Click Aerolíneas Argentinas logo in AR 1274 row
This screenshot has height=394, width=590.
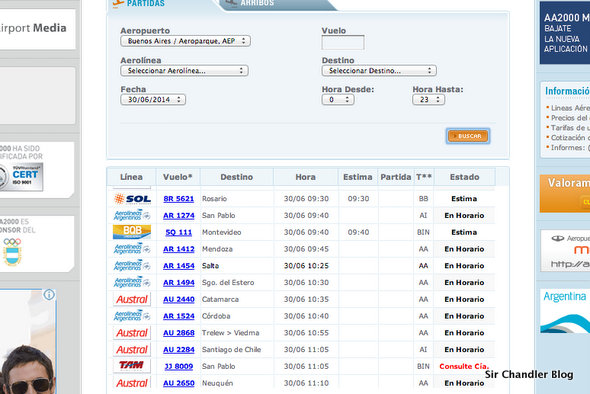[132, 215]
